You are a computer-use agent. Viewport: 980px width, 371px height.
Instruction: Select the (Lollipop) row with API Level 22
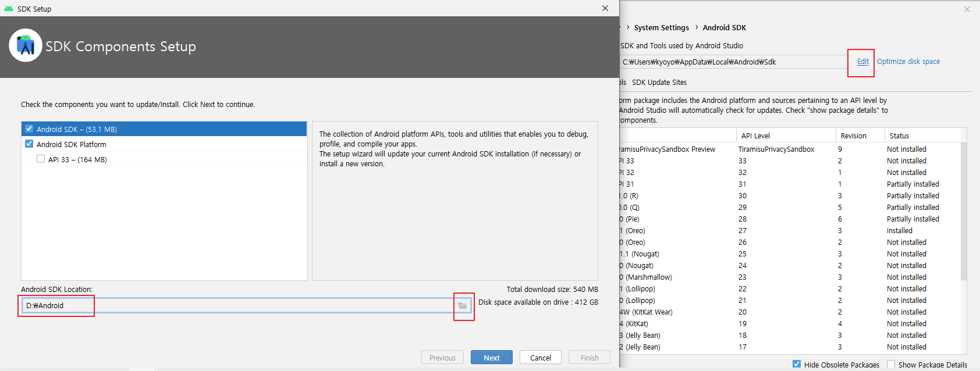pyautogui.click(x=790, y=289)
